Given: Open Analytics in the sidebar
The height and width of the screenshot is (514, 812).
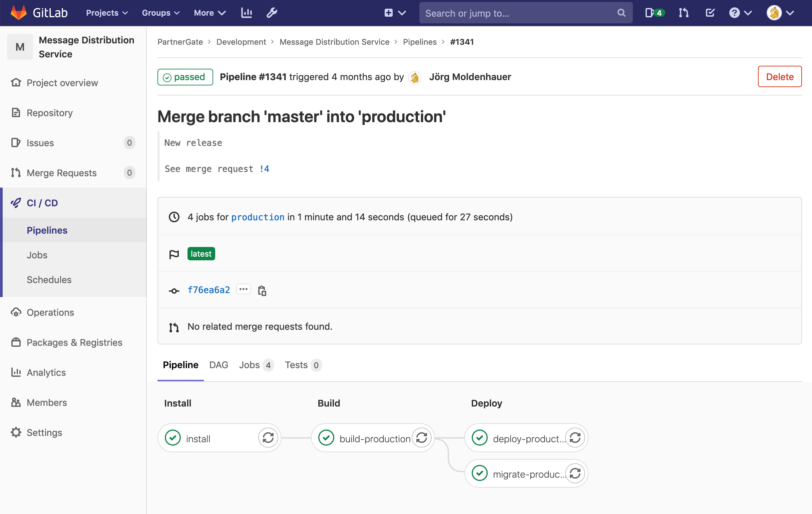Looking at the screenshot, I should (46, 372).
